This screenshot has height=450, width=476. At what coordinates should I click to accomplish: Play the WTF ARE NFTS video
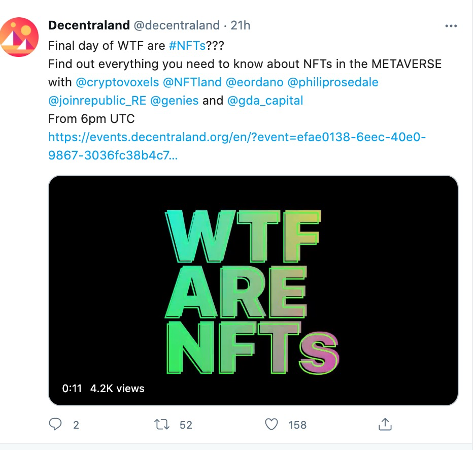point(253,291)
